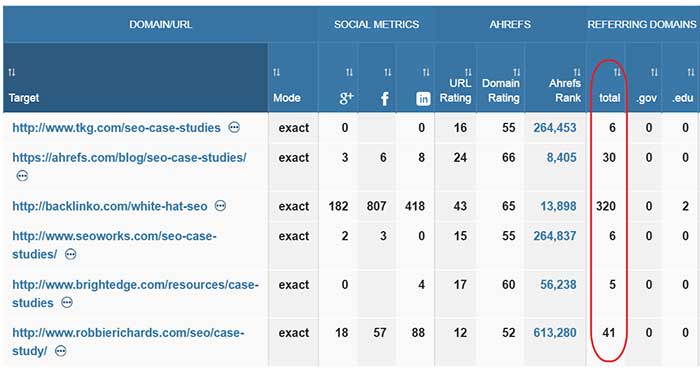Screen dimensions: 700x371
Task: Click Ahrefs Rank 13,898 link
Action: [x=558, y=206]
